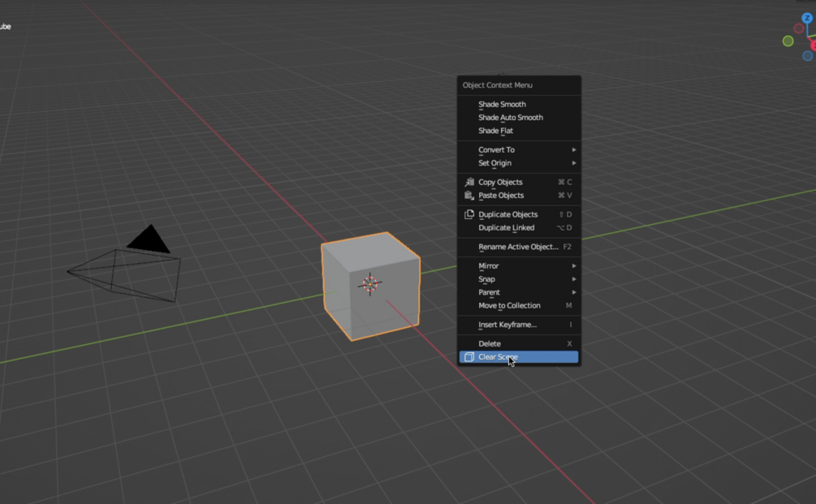
Task: Click the highlighted Clear Scene entry
Action: pyautogui.click(x=519, y=357)
